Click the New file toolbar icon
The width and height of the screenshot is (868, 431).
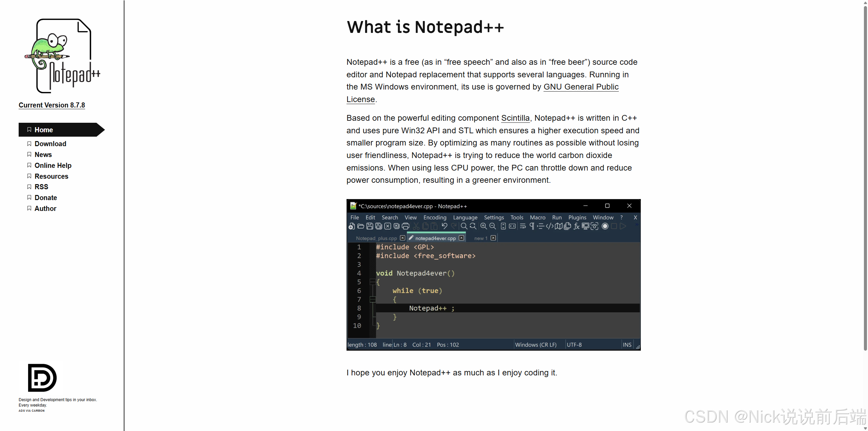pyautogui.click(x=352, y=226)
